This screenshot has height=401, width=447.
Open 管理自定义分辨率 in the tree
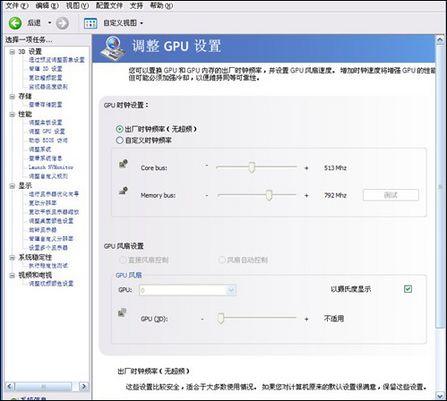tap(51, 239)
